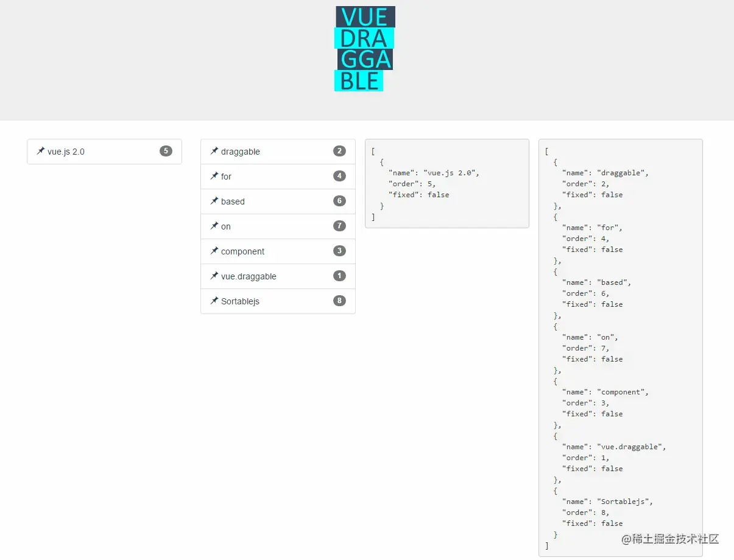Click the pin icon beside vue.draggable

pos(214,276)
